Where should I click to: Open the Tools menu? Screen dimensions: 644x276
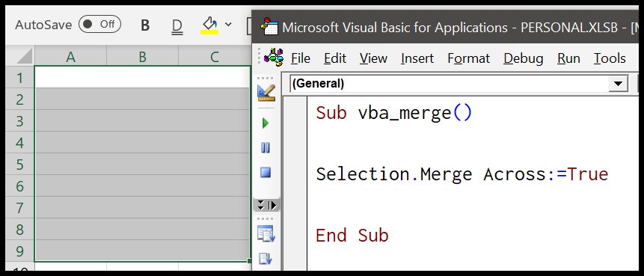click(x=610, y=58)
